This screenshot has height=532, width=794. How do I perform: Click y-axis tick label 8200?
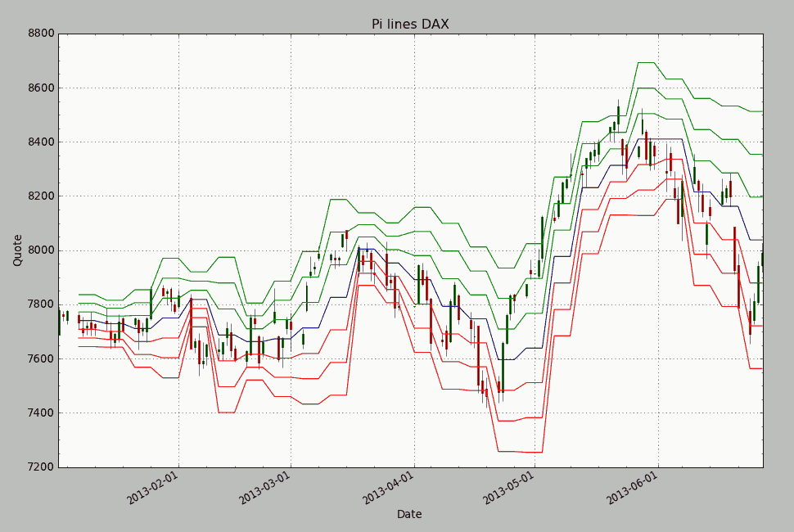click(x=42, y=196)
